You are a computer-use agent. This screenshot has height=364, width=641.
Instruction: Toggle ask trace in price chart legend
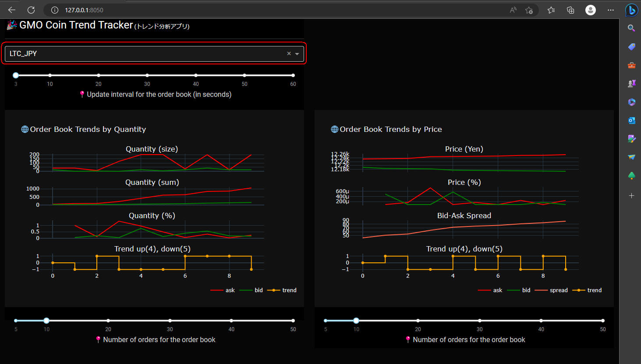tap(490, 290)
